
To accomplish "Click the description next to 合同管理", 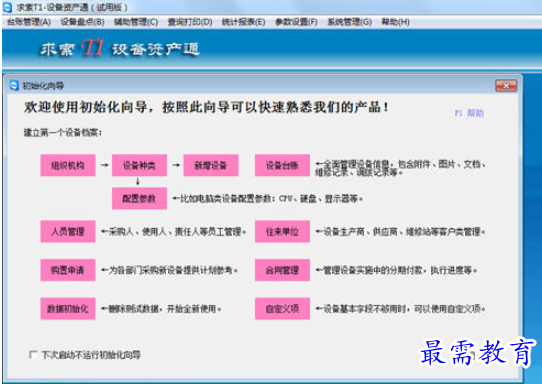I will click(396, 270).
